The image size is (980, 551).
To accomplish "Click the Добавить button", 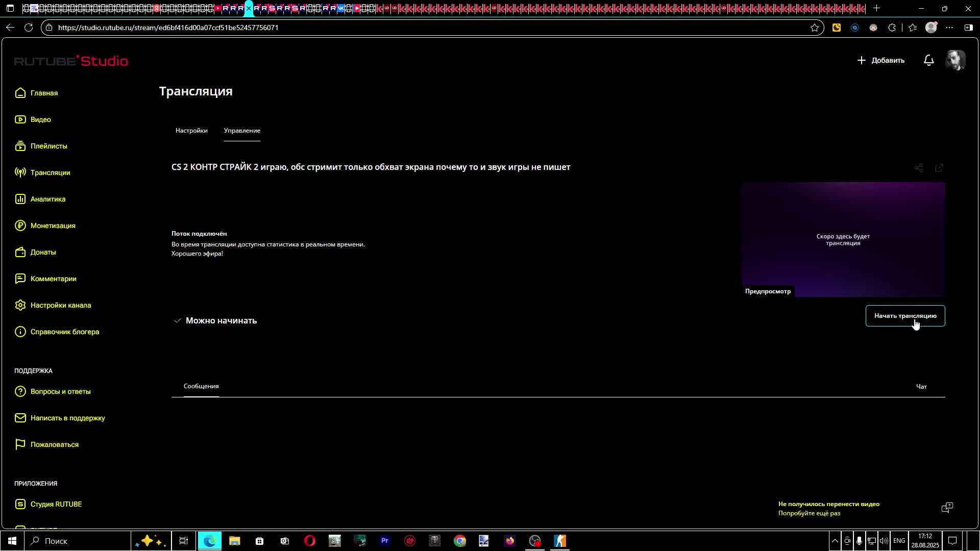I will click(881, 60).
